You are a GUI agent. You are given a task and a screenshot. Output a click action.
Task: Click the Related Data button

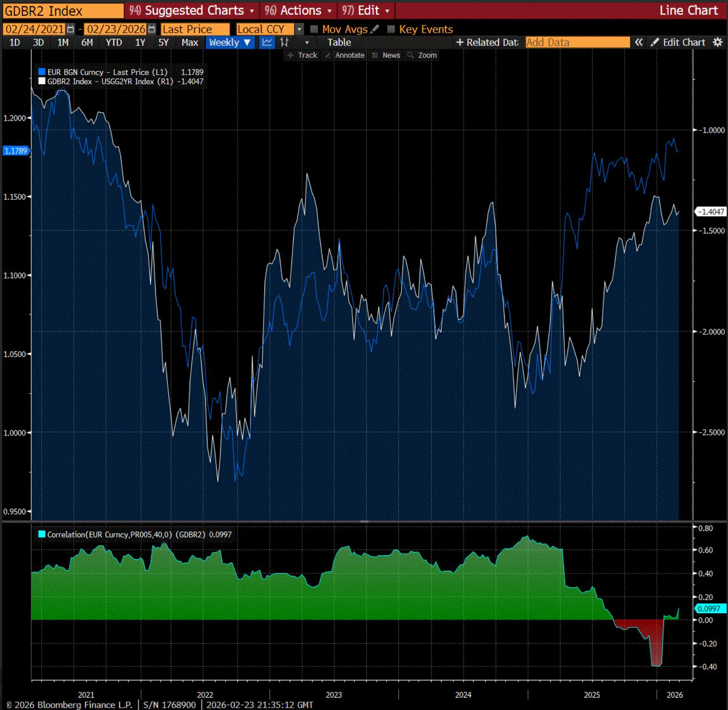[x=487, y=42]
